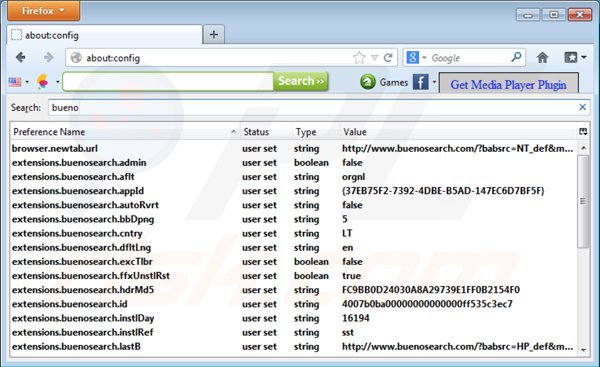
Task: Open the Facebook icon dropdown arrow
Action: tap(434, 82)
